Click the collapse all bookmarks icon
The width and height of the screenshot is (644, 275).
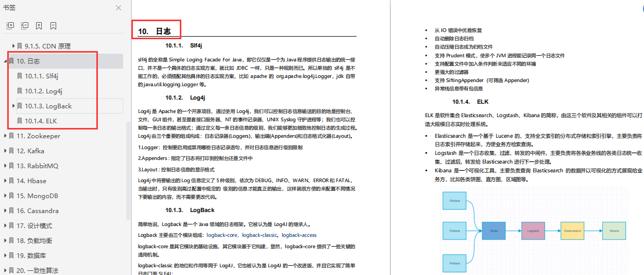point(25,26)
